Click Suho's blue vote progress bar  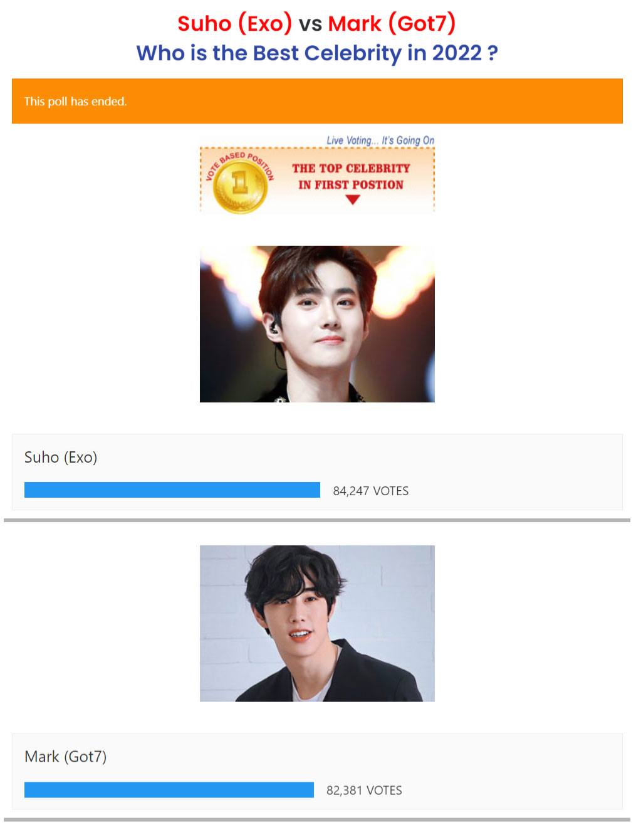tap(172, 490)
